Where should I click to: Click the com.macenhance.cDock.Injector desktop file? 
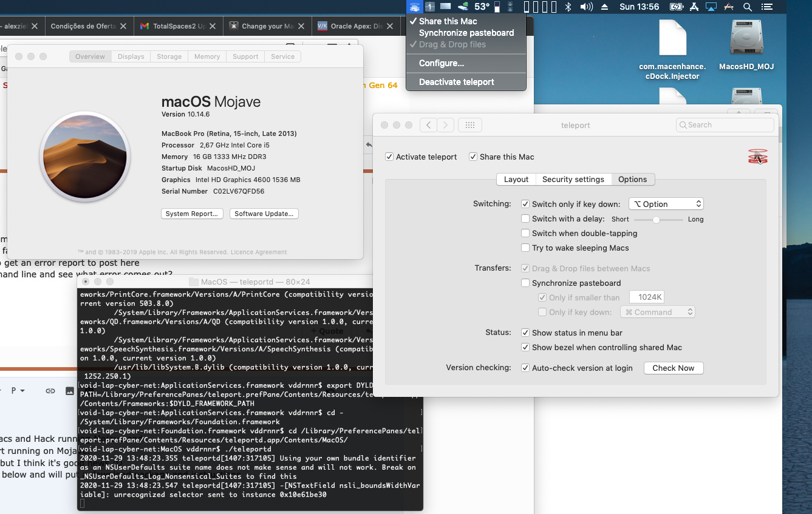point(672,50)
